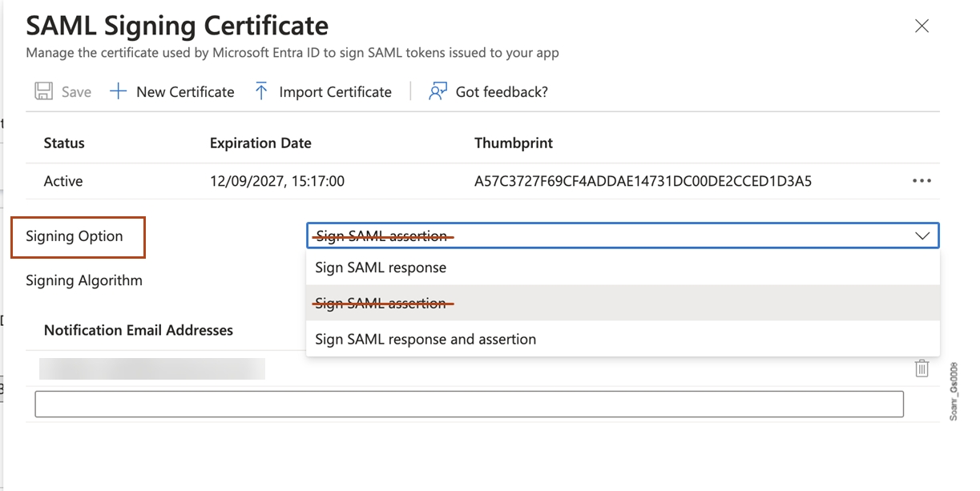Click the New Certificate menu item
Viewport: 980px width, 491px height.
coord(183,91)
